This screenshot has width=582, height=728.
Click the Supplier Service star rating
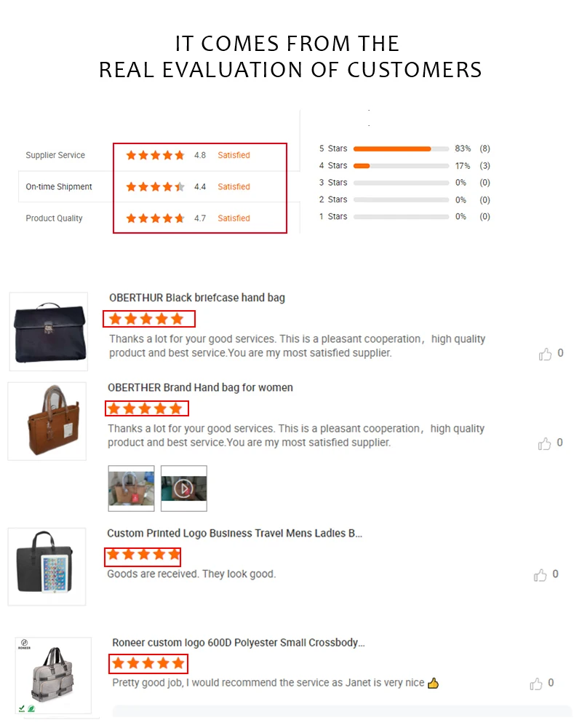coord(155,155)
